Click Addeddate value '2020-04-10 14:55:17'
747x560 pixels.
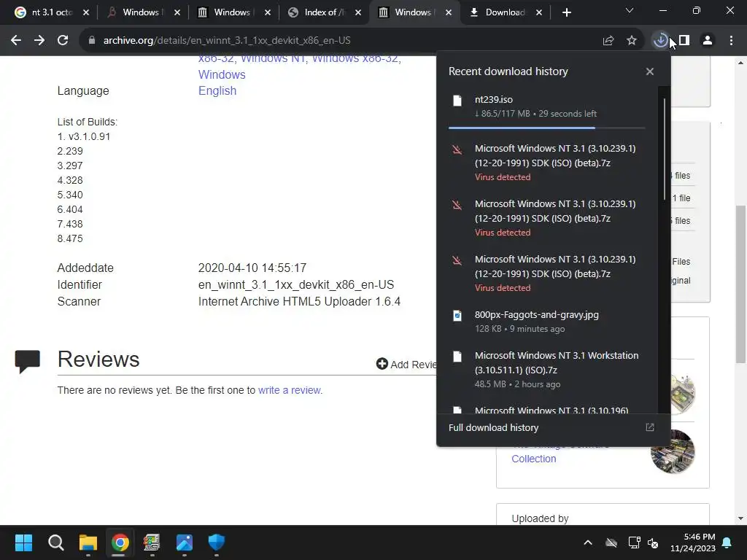pos(252,268)
